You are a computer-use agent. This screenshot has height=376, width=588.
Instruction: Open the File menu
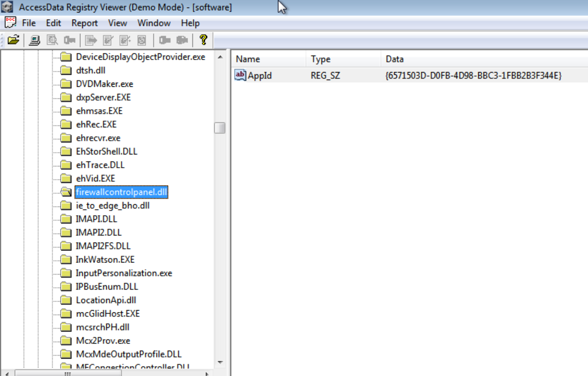(x=28, y=23)
